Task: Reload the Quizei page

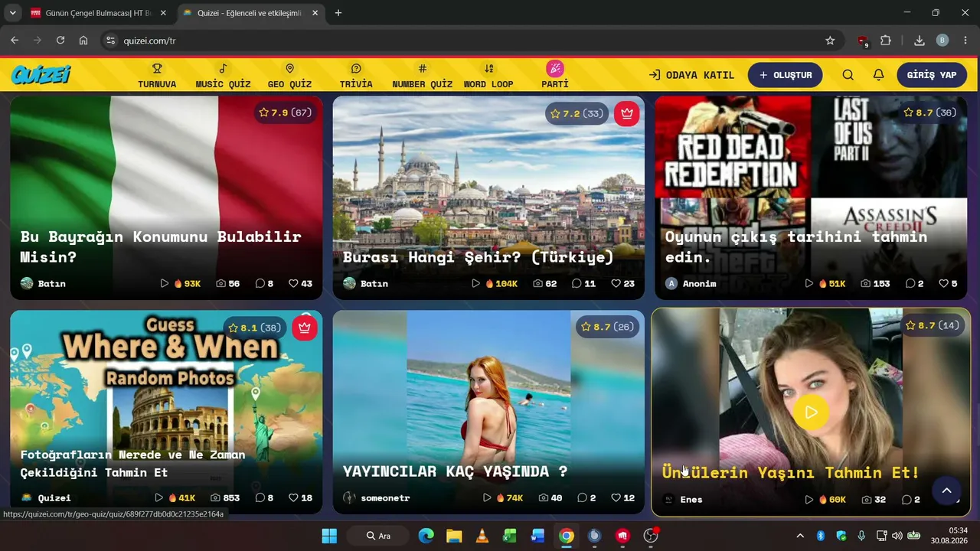Action: click(60, 41)
